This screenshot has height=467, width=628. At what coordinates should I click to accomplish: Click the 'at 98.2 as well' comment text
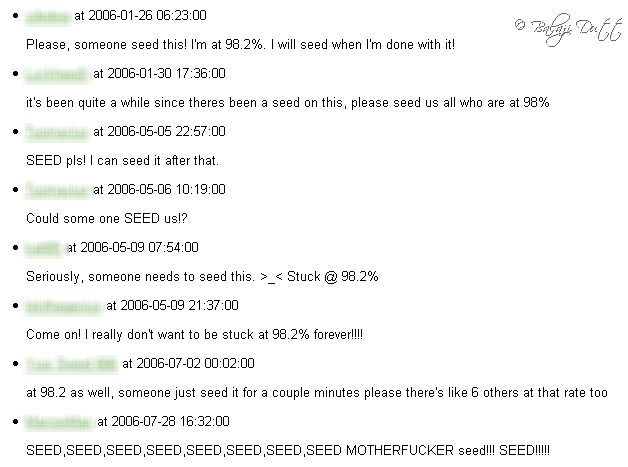pyautogui.click(x=317, y=393)
